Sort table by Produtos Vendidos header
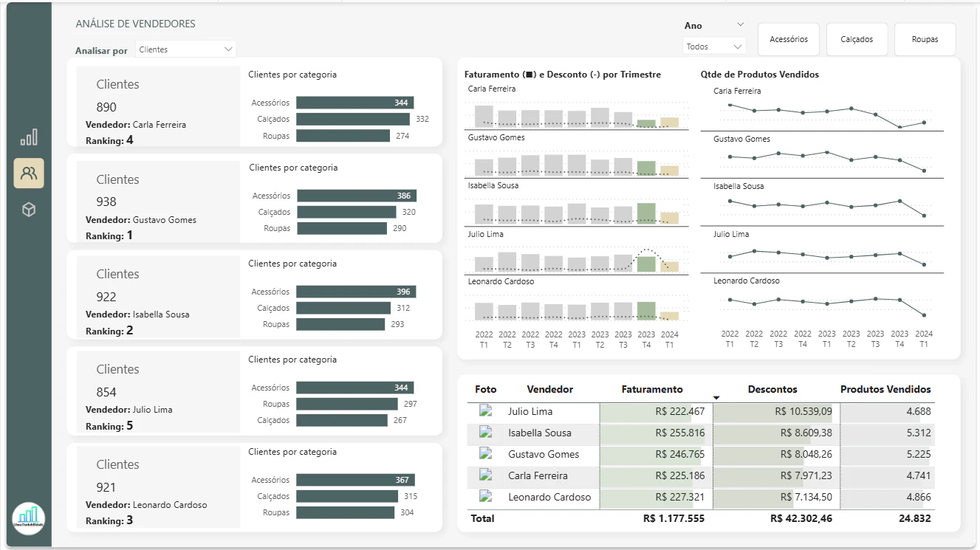 (x=885, y=389)
